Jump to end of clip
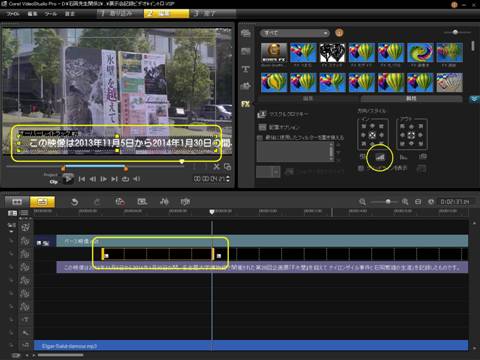The height and width of the screenshot is (360, 480). [x=114, y=179]
